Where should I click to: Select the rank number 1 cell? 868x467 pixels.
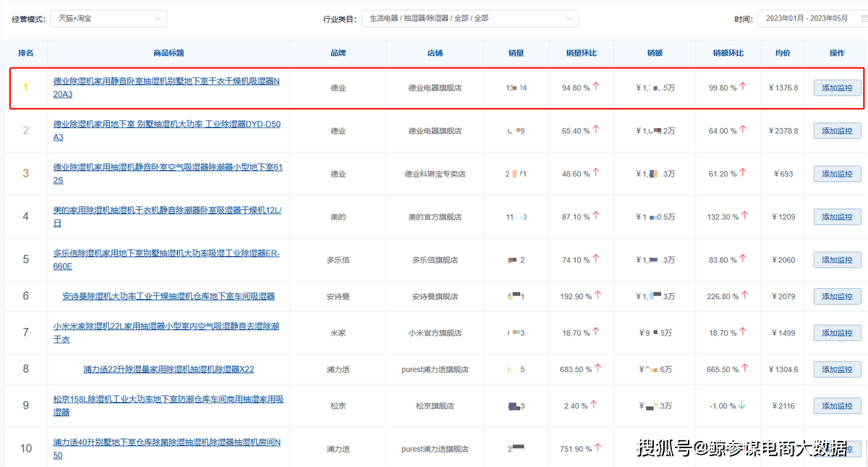click(26, 87)
